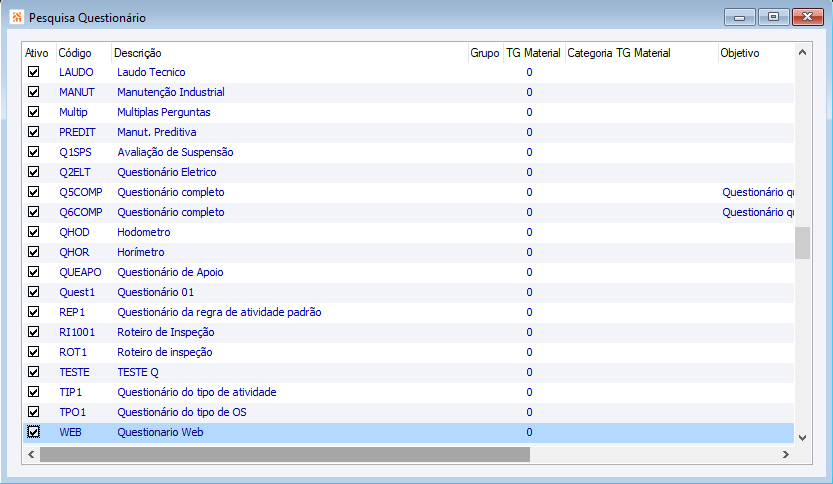This screenshot has width=833, height=484.
Task: Sort by the Descrição column header
Action: coord(290,53)
